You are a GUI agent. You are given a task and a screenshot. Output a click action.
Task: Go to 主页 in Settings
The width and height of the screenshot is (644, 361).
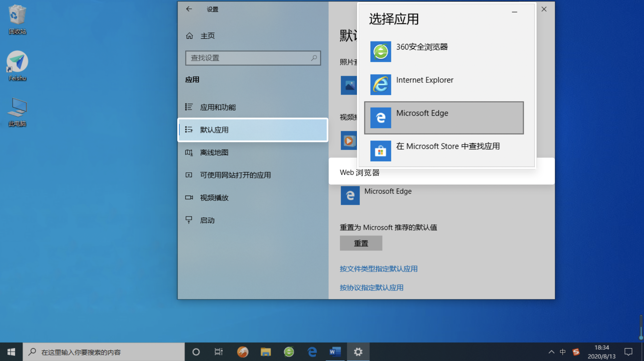200,36
